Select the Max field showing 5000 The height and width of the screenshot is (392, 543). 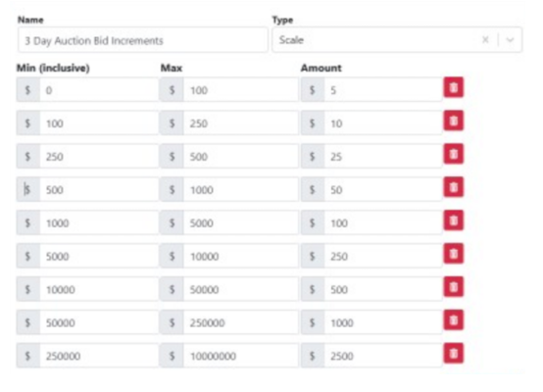pos(241,223)
